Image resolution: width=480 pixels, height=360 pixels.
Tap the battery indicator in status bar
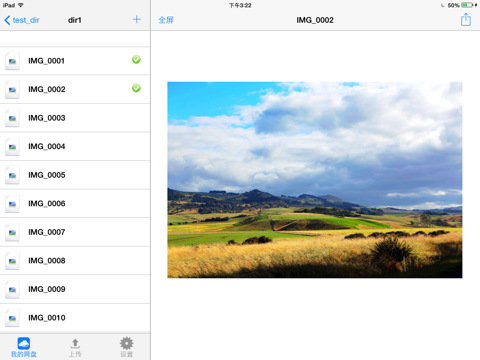point(467,5)
